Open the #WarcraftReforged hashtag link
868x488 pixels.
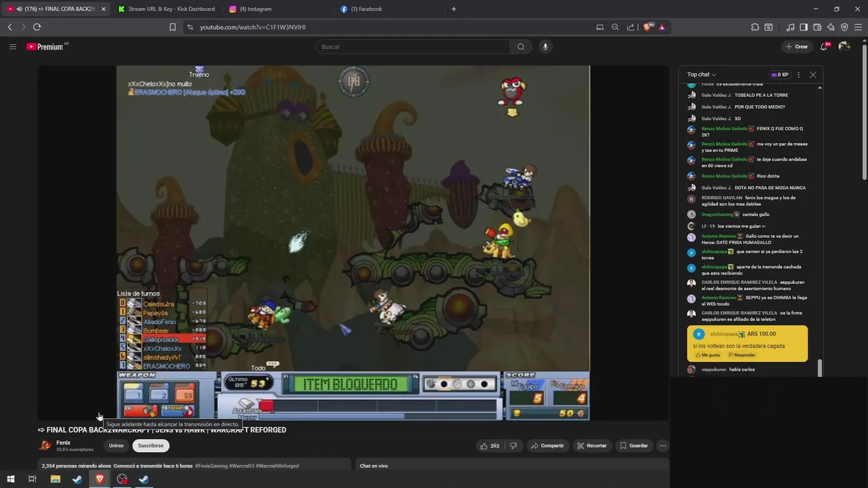pos(277,466)
